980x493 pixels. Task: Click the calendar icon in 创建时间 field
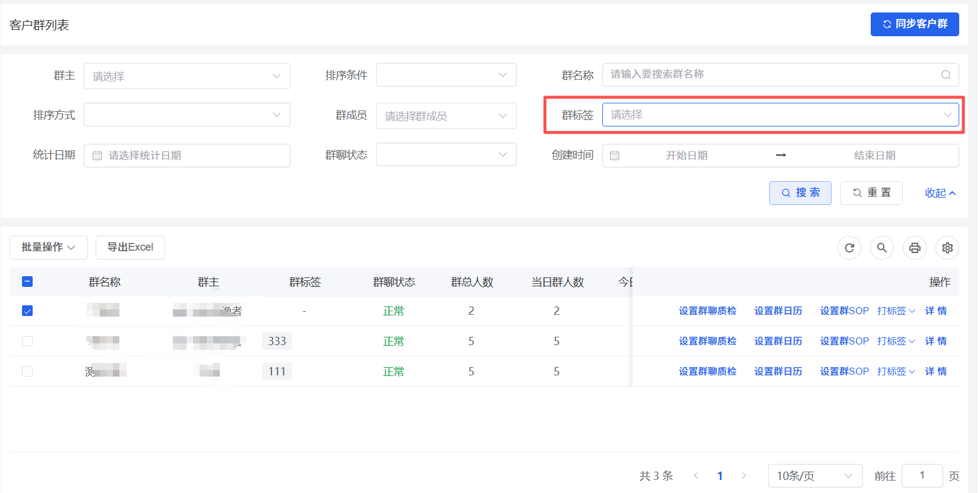click(615, 156)
